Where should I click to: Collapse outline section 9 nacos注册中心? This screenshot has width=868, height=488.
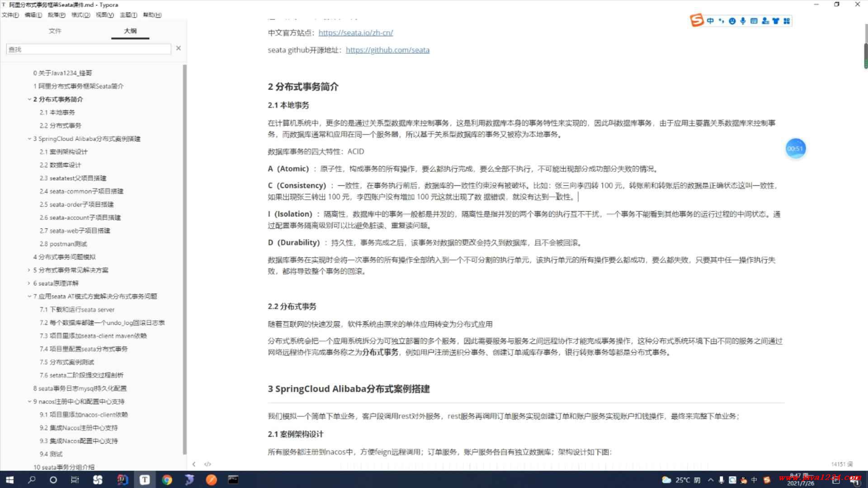[29, 401]
